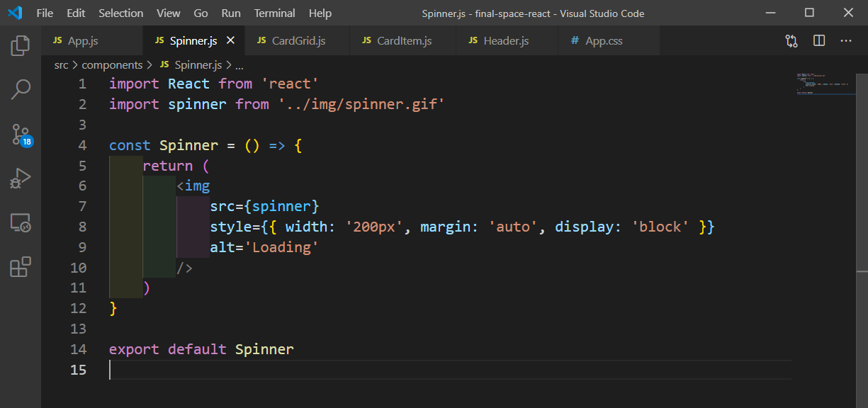This screenshot has height=408, width=868.
Task: Close the Spinner.js tab
Action: [x=230, y=40]
